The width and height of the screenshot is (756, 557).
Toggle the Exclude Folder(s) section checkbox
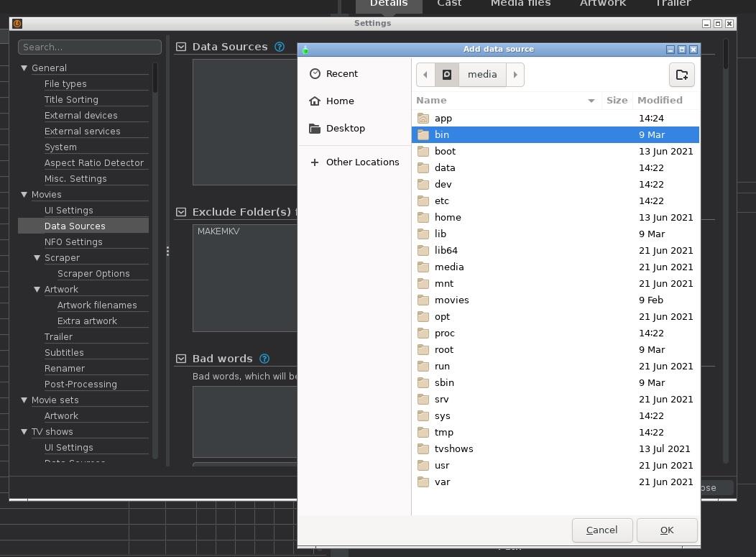[x=181, y=212]
